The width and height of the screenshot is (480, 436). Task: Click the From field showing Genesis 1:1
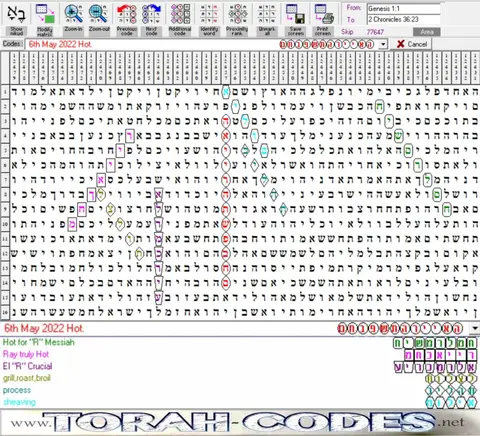click(x=404, y=9)
